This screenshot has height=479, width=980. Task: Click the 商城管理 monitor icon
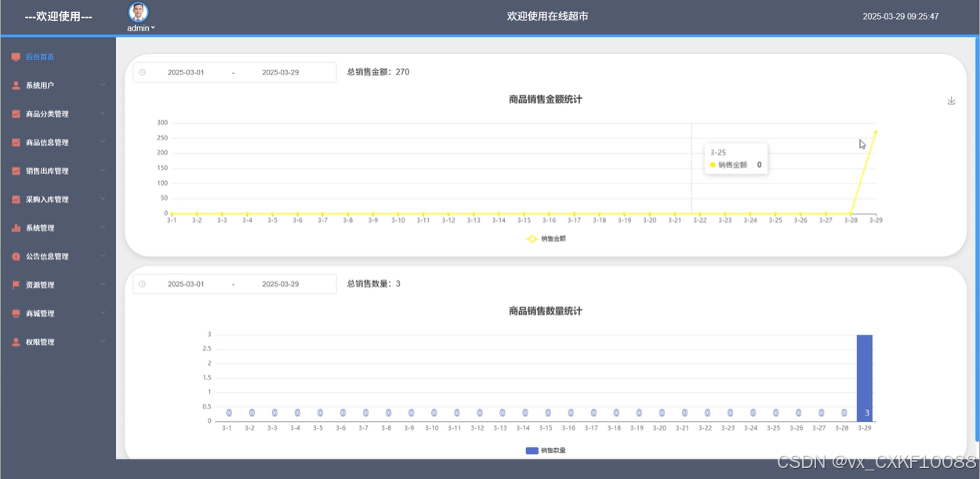pyautogui.click(x=16, y=314)
